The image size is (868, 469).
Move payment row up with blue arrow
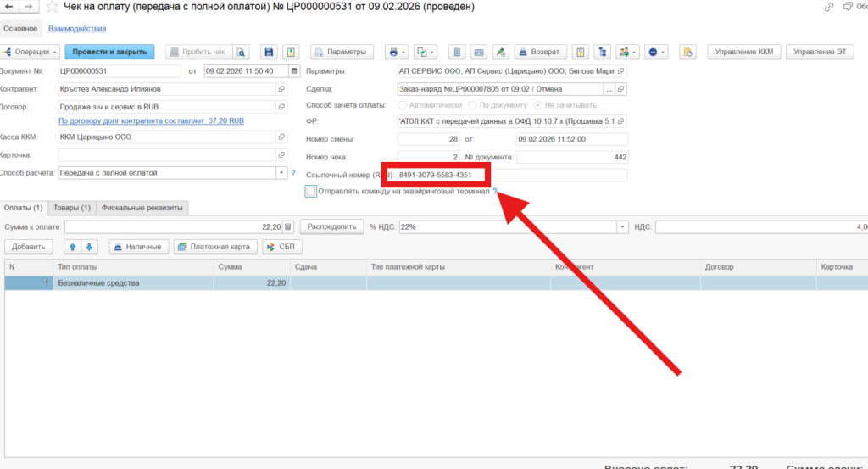coord(72,247)
